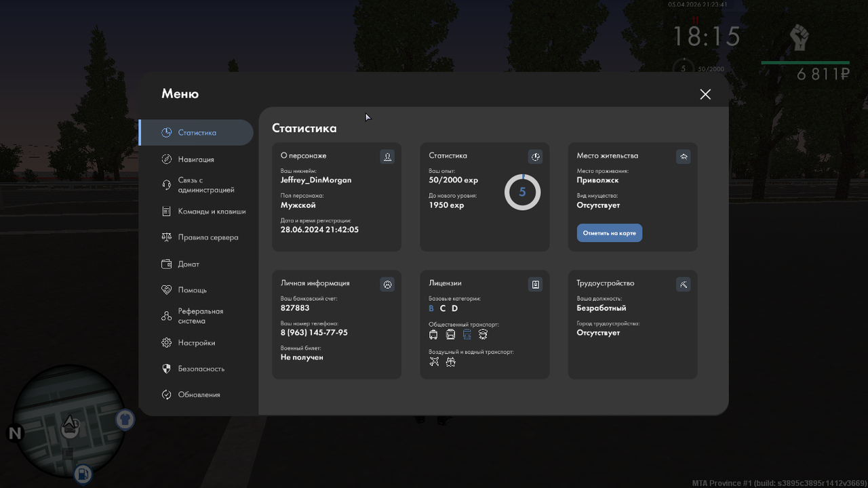Click the face icon in Личная информация card
The image size is (868, 488).
pos(387,285)
